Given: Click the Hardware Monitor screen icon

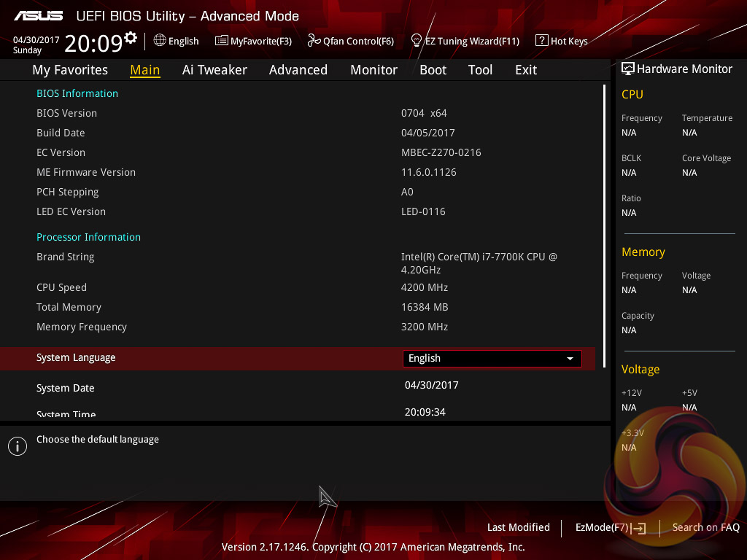Looking at the screenshot, I should coord(628,69).
